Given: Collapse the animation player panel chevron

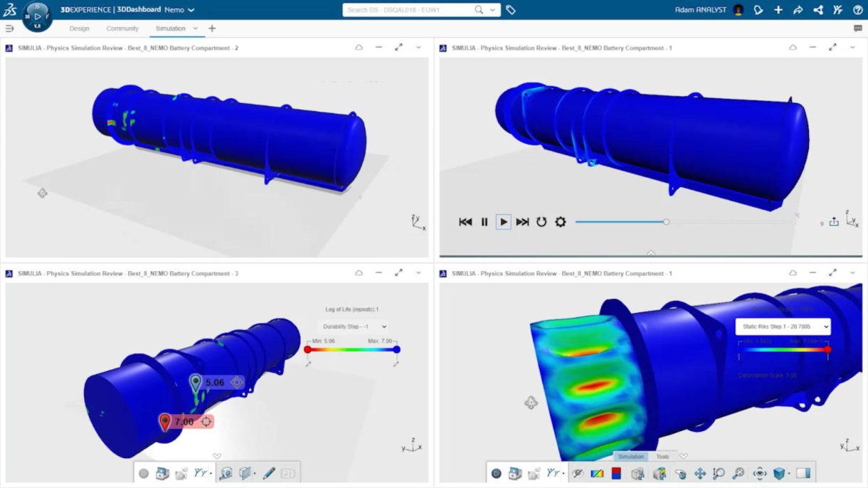Looking at the screenshot, I should tap(650, 253).
